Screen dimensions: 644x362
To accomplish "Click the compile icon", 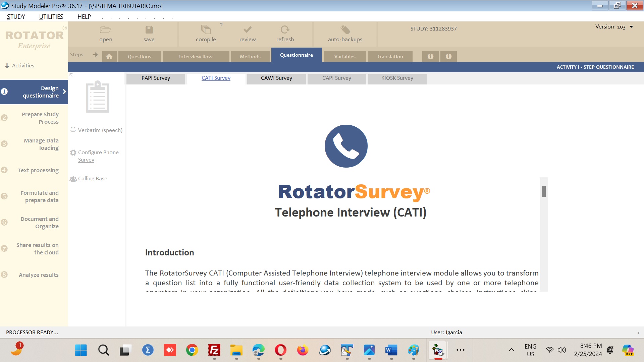I will click(206, 30).
